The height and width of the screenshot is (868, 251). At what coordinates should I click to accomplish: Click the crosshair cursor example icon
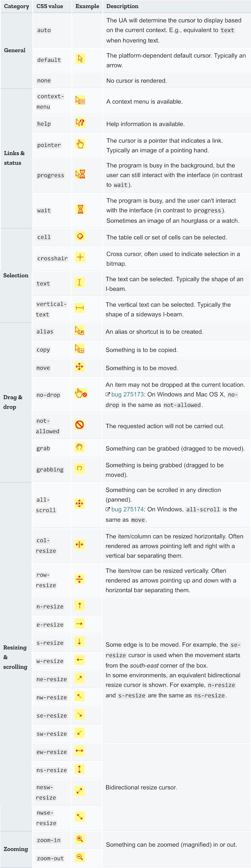(80, 257)
